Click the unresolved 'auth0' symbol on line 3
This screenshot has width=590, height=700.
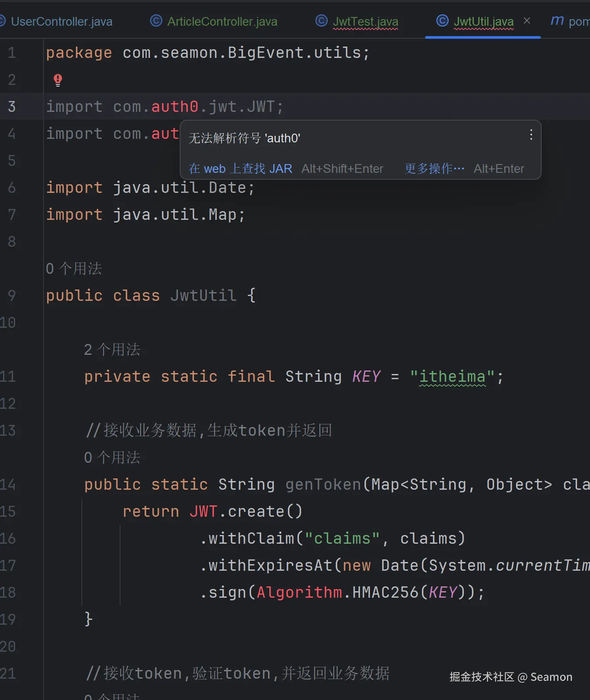tap(175, 107)
